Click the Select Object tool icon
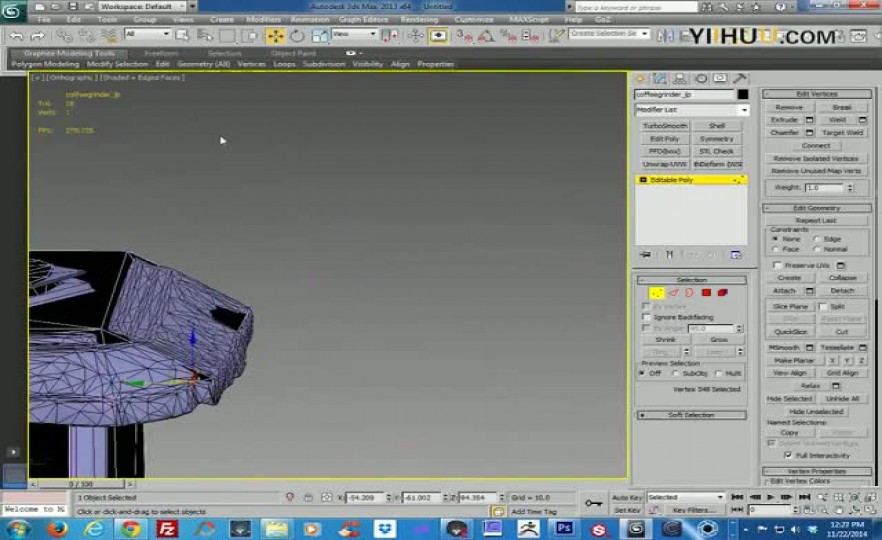This screenshot has width=882, height=540. coord(182,35)
